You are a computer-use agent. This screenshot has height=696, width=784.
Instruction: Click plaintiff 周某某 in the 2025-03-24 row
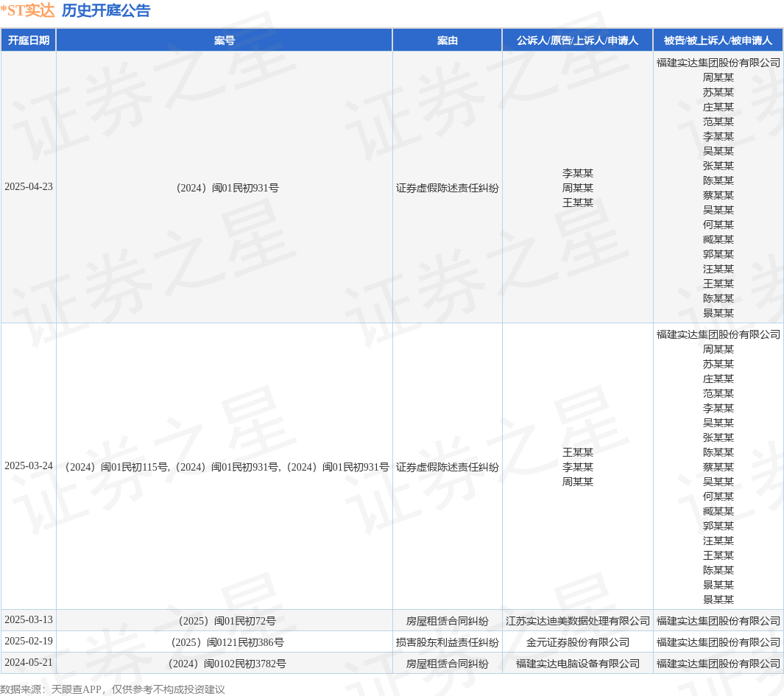pos(577,482)
